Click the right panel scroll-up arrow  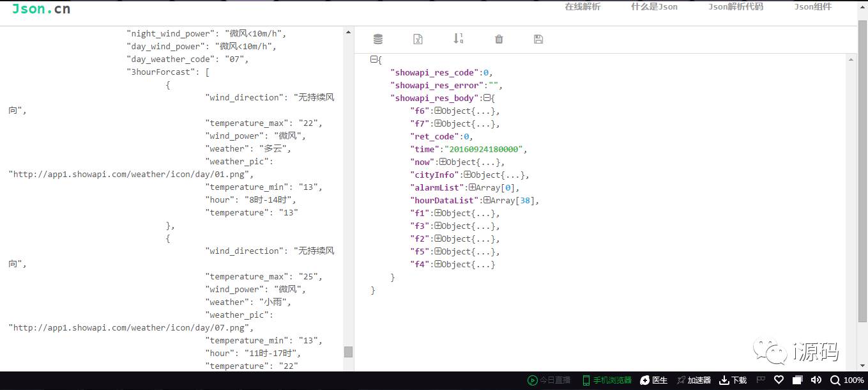tap(850, 59)
